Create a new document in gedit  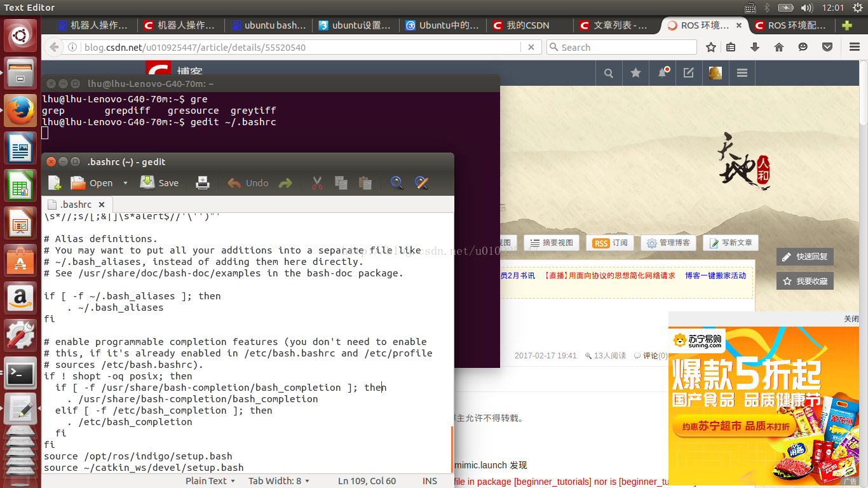click(x=55, y=183)
